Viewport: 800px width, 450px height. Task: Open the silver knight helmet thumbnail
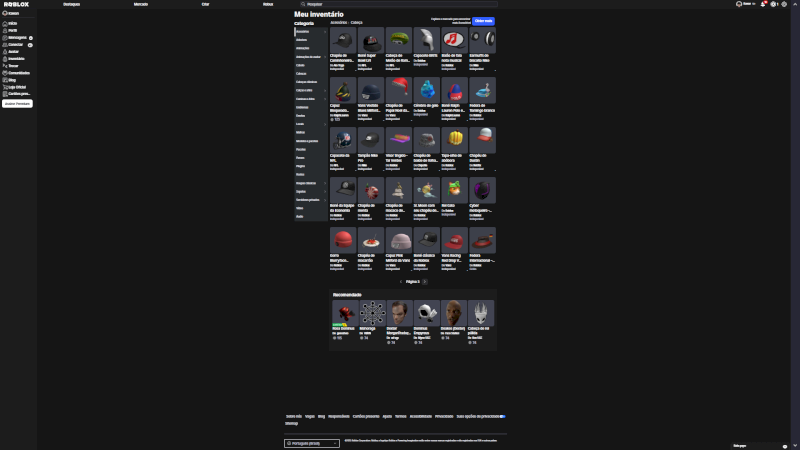tap(427, 40)
